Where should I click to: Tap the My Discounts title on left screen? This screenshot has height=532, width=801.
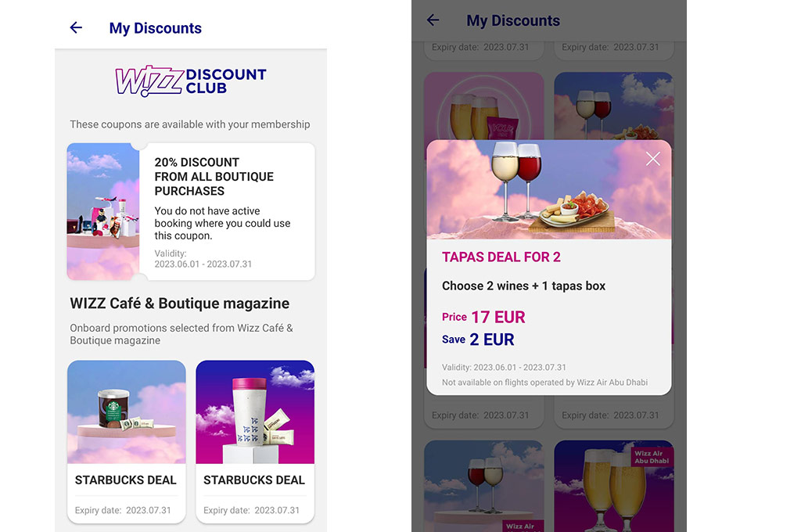tap(156, 28)
